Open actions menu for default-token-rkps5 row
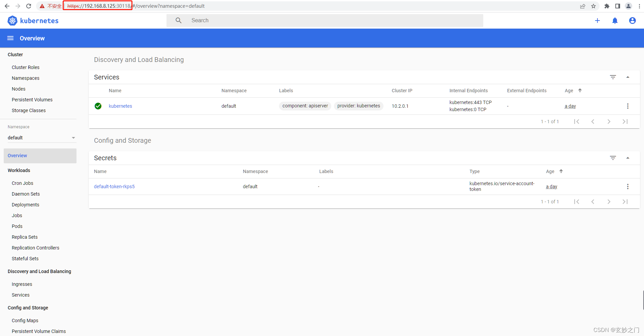 [627, 187]
